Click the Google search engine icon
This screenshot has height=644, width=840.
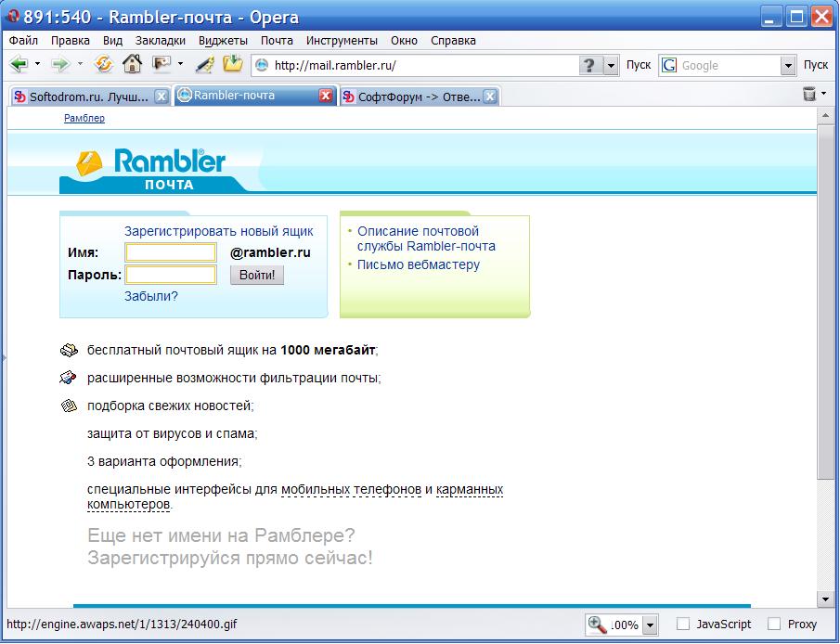pyautogui.click(x=668, y=65)
